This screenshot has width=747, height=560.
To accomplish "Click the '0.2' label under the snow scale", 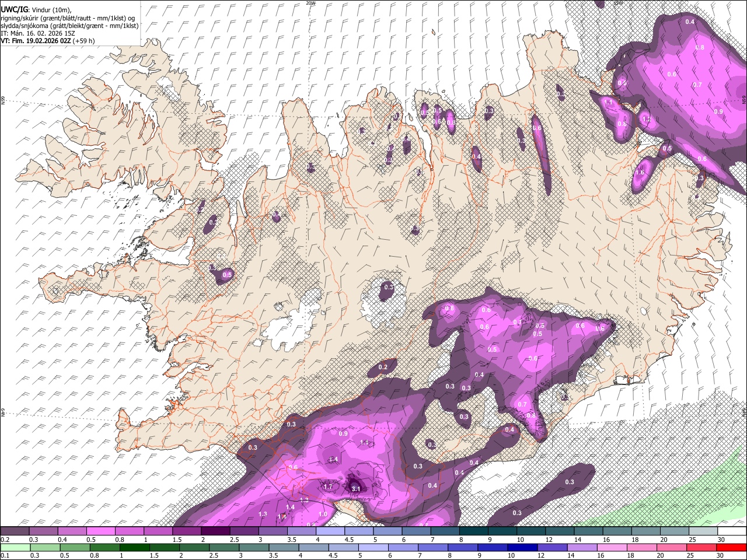I will 6,540.
